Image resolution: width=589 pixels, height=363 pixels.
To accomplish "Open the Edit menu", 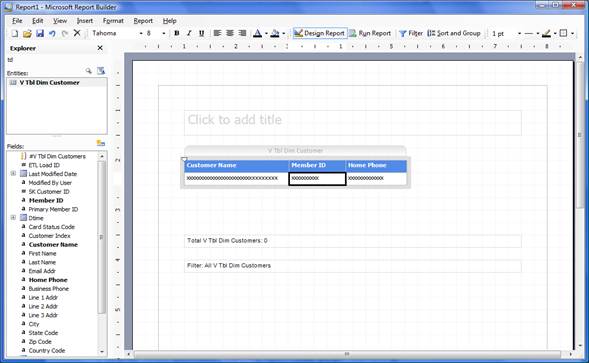I will (x=38, y=21).
